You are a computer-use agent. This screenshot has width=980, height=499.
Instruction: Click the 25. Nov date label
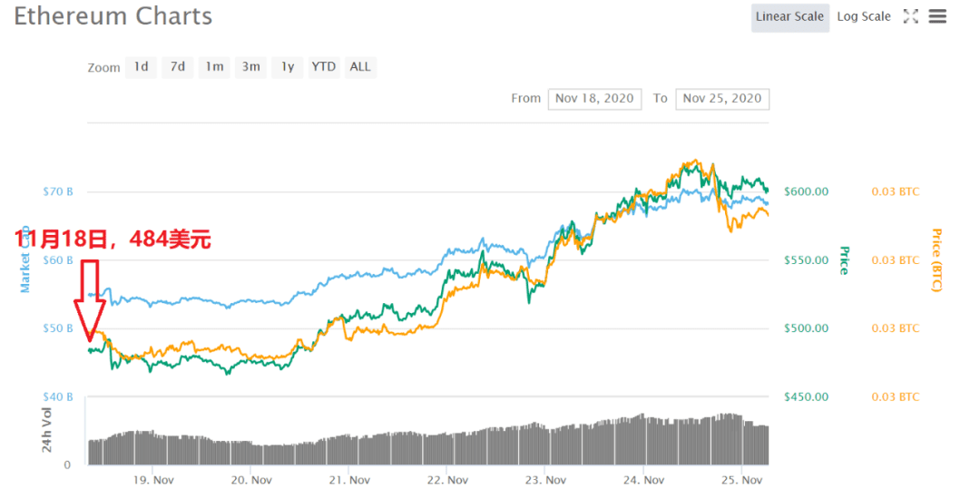[742, 480]
